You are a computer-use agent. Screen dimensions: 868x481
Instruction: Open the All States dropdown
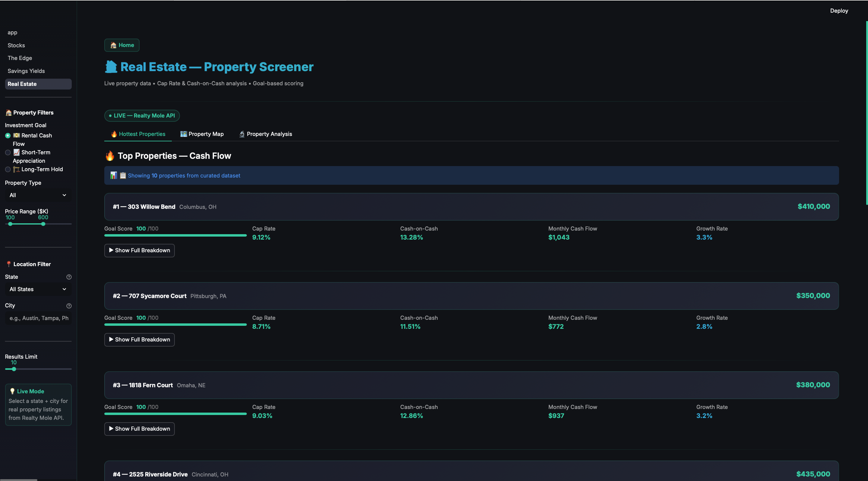[38, 289]
